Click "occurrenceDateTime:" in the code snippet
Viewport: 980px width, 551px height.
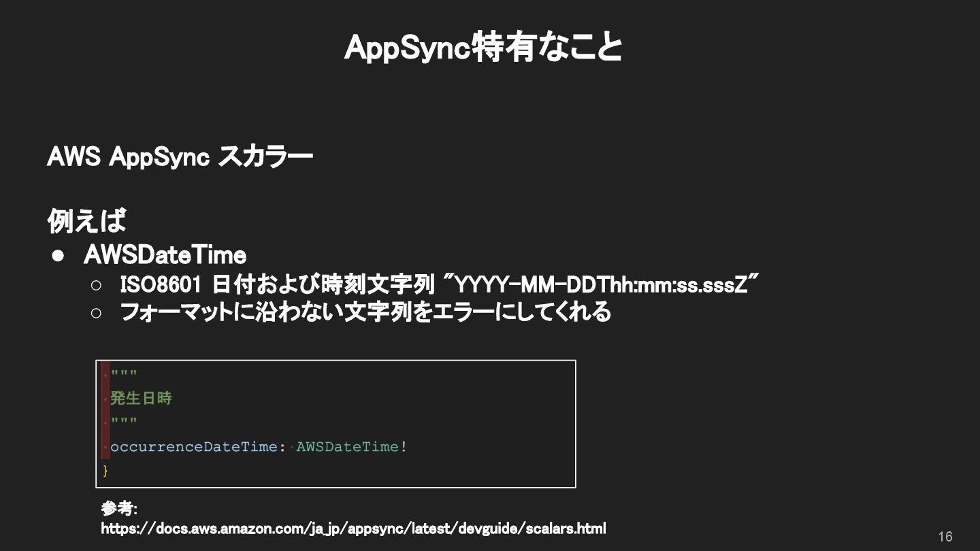tap(198, 447)
